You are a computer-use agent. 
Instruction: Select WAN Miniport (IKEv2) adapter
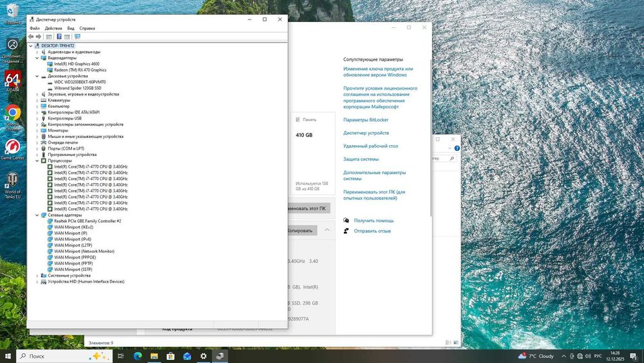tap(73, 227)
